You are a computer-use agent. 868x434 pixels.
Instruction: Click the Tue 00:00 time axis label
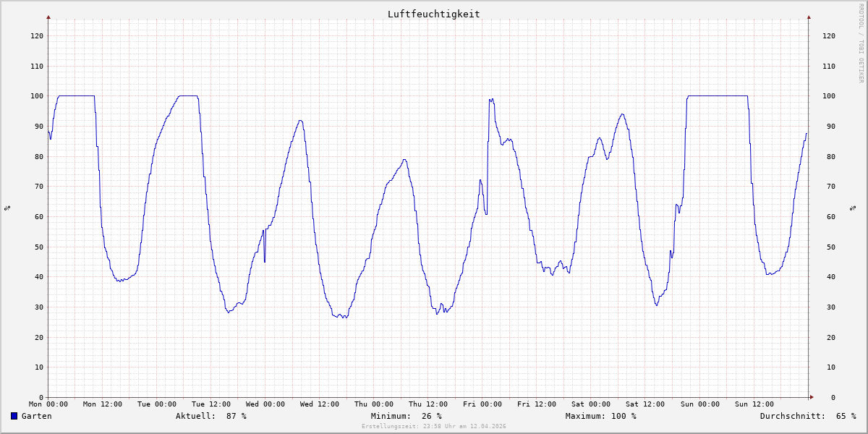point(157,404)
